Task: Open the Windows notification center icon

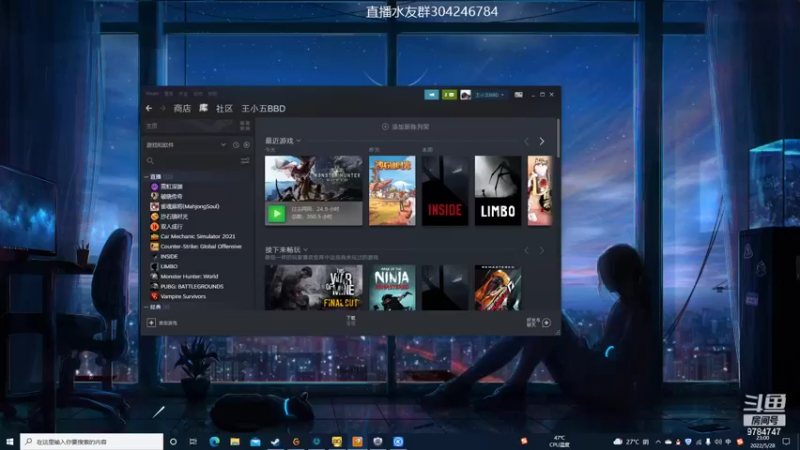Action: tap(786, 441)
